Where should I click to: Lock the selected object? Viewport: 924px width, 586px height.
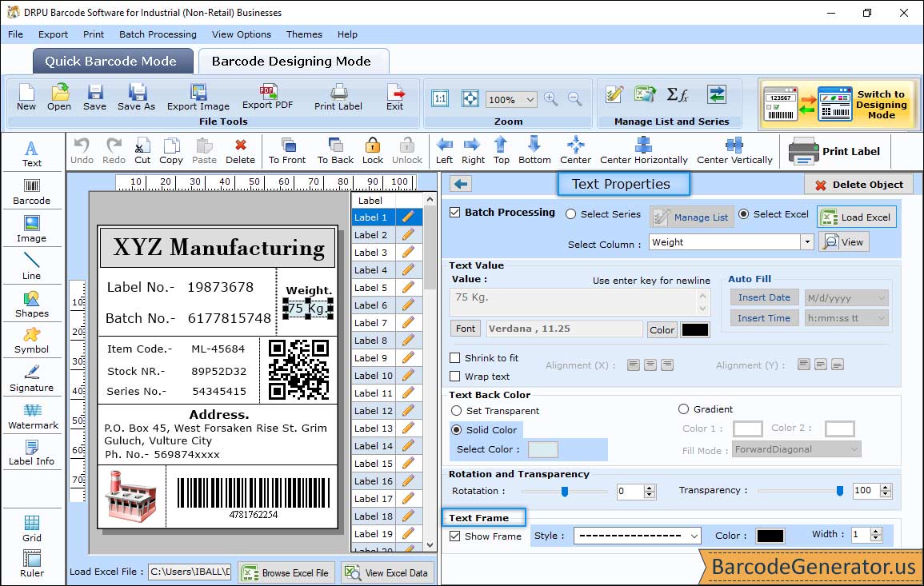(373, 151)
